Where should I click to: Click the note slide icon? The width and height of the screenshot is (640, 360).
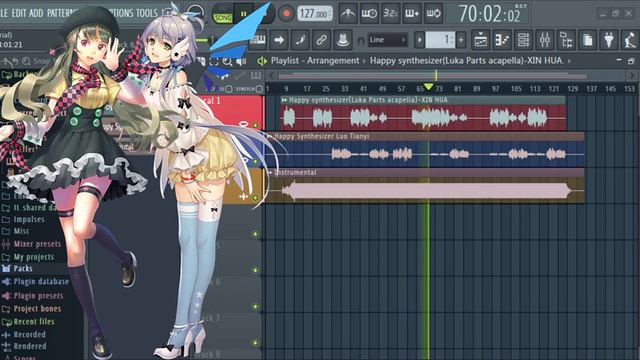coord(300,40)
